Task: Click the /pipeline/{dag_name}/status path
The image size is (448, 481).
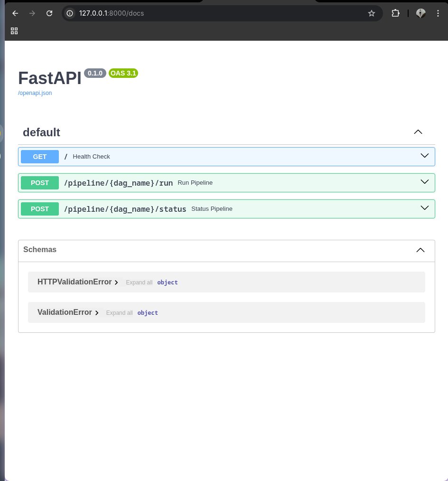Action: click(x=125, y=209)
